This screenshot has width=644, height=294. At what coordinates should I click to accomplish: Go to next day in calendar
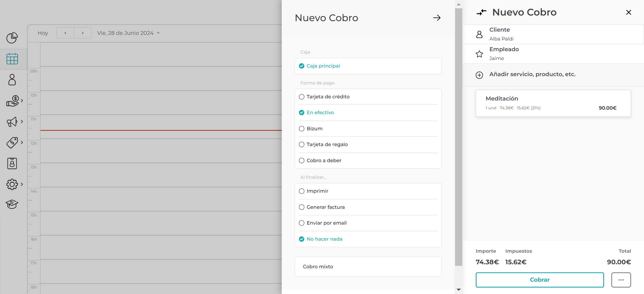click(83, 33)
